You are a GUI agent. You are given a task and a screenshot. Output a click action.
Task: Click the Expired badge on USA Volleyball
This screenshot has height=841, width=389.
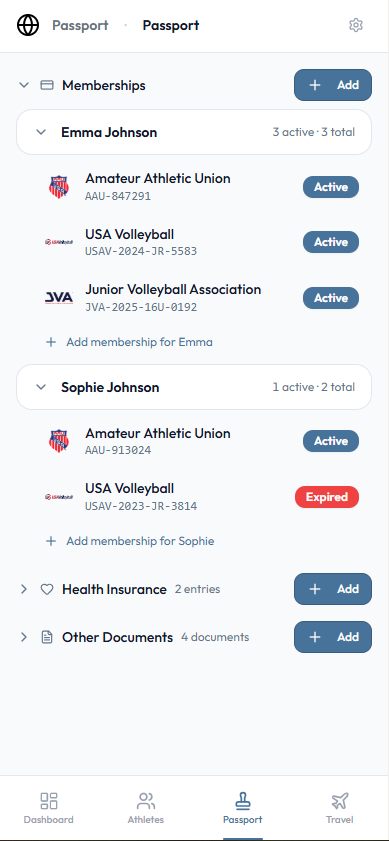(327, 497)
